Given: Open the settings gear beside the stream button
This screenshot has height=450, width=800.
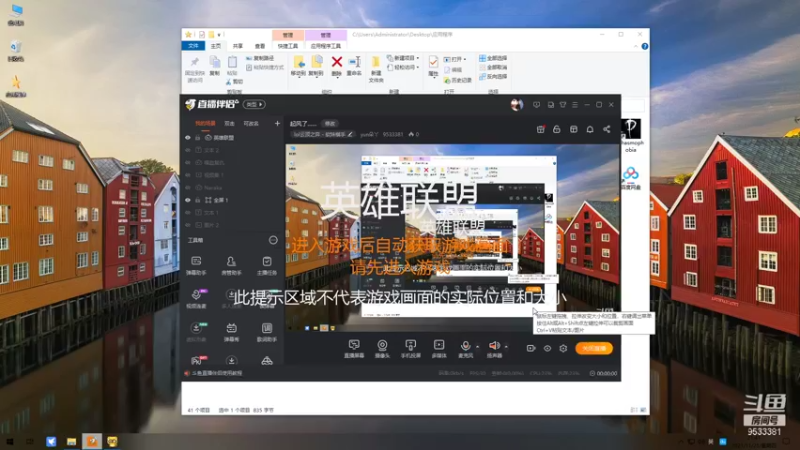Looking at the screenshot, I should click(x=563, y=348).
